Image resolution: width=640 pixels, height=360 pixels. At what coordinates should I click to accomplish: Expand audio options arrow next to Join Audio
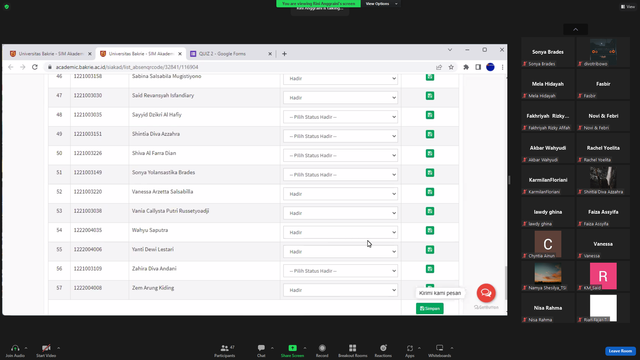[26, 348]
